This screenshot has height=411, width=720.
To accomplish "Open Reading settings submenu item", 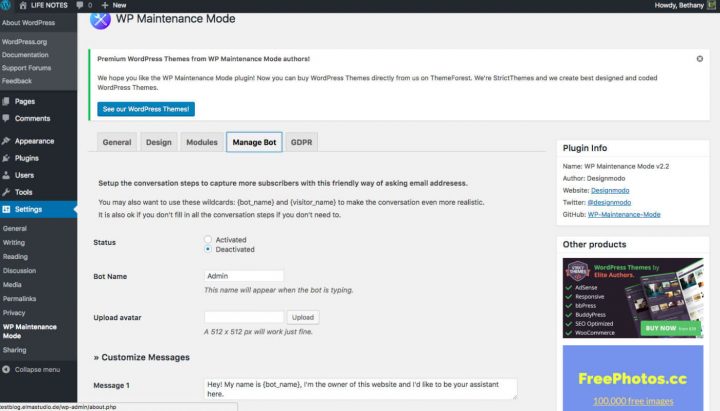I will 15,256.
